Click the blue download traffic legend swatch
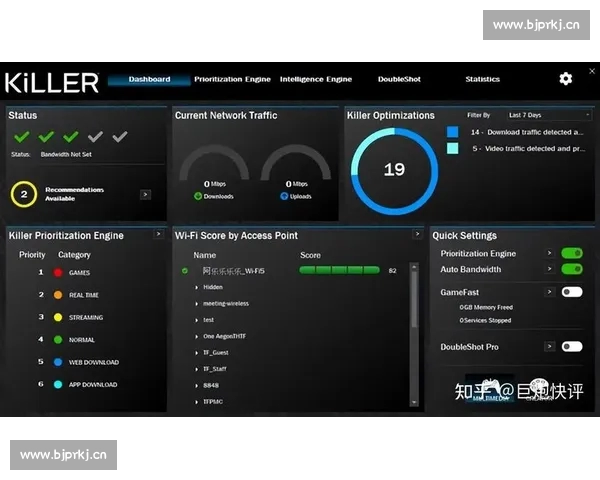The height and width of the screenshot is (480, 600). point(452,132)
